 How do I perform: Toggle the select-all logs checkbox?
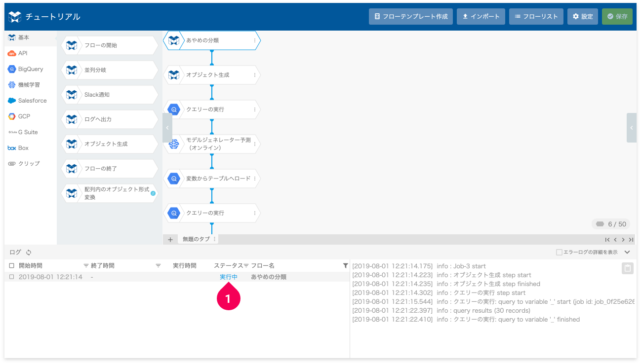(x=12, y=266)
